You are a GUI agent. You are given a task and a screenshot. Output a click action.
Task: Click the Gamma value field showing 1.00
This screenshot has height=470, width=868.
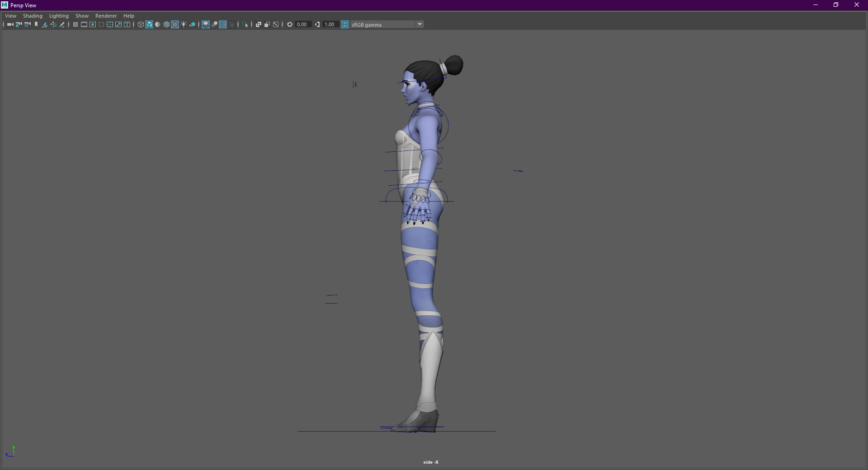(x=330, y=24)
